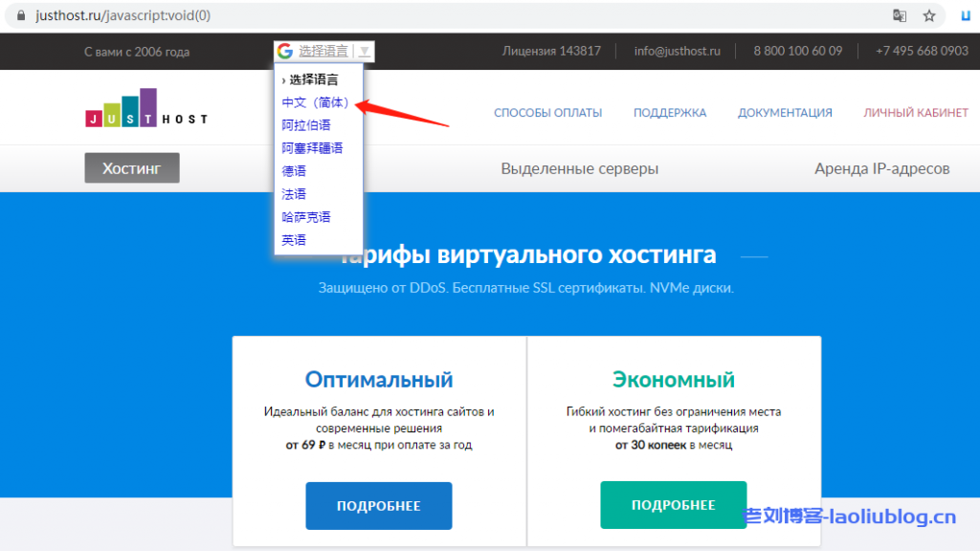Bookmark the page using the star icon

(x=929, y=15)
